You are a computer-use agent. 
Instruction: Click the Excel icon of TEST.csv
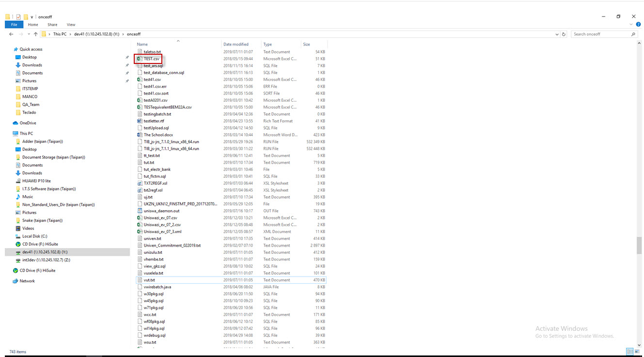point(140,59)
